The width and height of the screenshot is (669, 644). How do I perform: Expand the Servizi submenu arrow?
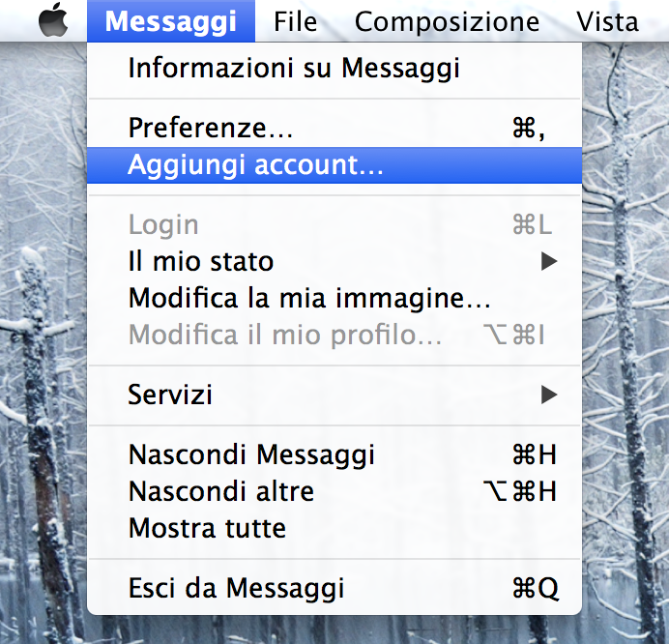point(549,395)
